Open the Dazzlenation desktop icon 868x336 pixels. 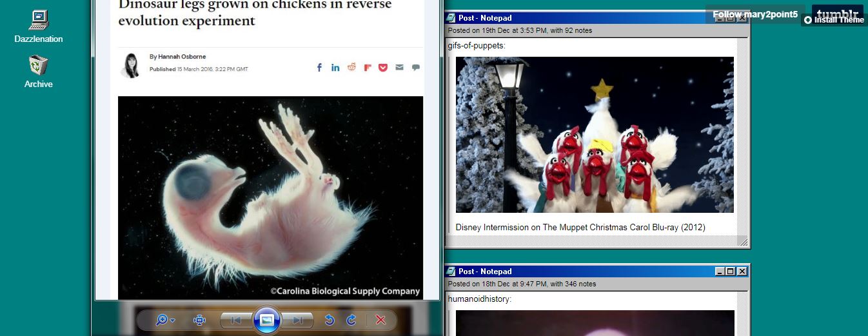[39, 26]
